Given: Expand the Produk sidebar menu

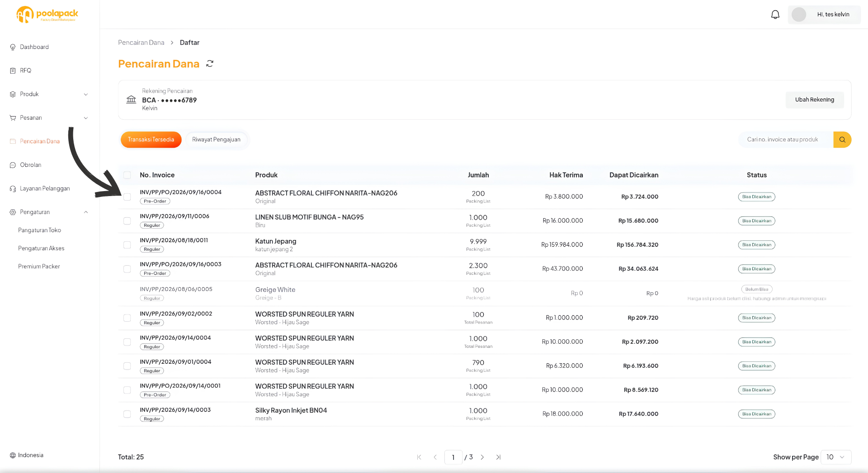Looking at the screenshot, I should click(49, 94).
